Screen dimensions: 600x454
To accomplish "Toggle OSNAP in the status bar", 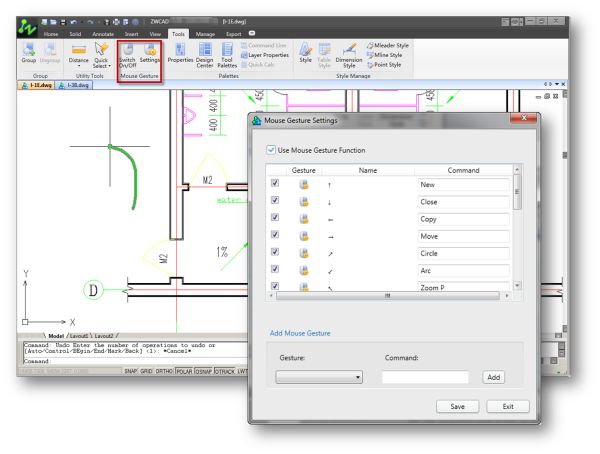I will (x=204, y=371).
